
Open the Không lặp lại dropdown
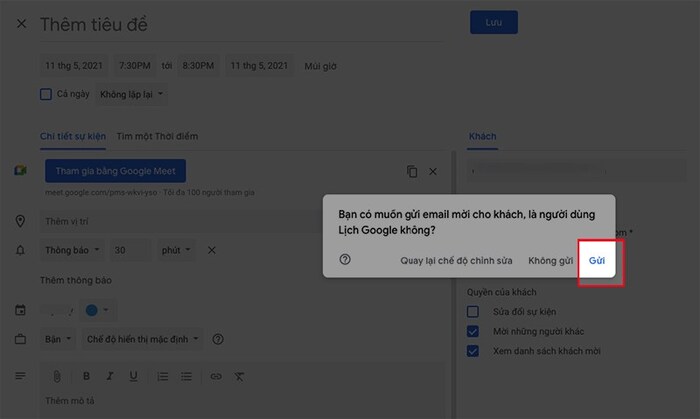(x=132, y=94)
